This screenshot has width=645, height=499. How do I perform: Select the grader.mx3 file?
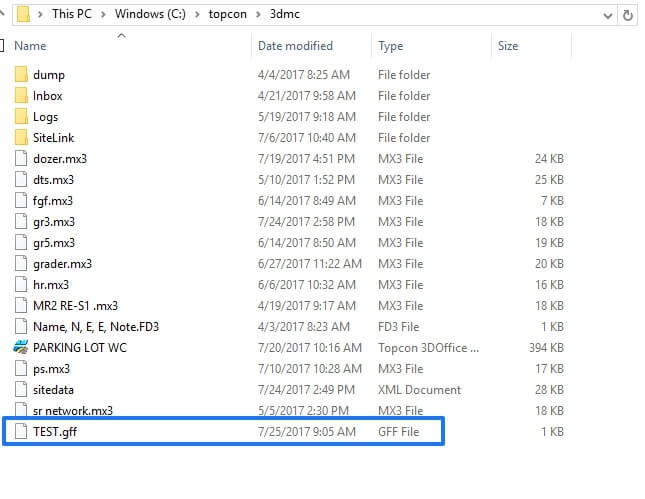click(x=62, y=264)
